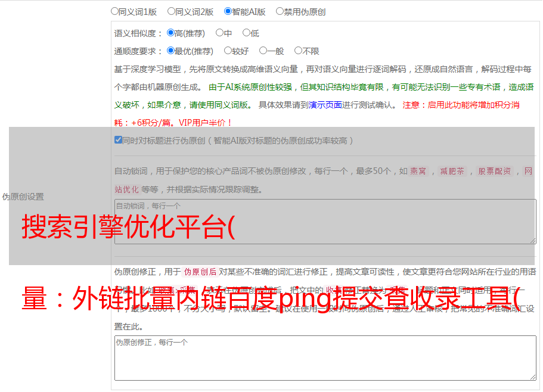Image resolution: width=543 pixels, height=392 pixels.
Task: Click the red 注意 points warning text
Action: [x=317, y=114]
